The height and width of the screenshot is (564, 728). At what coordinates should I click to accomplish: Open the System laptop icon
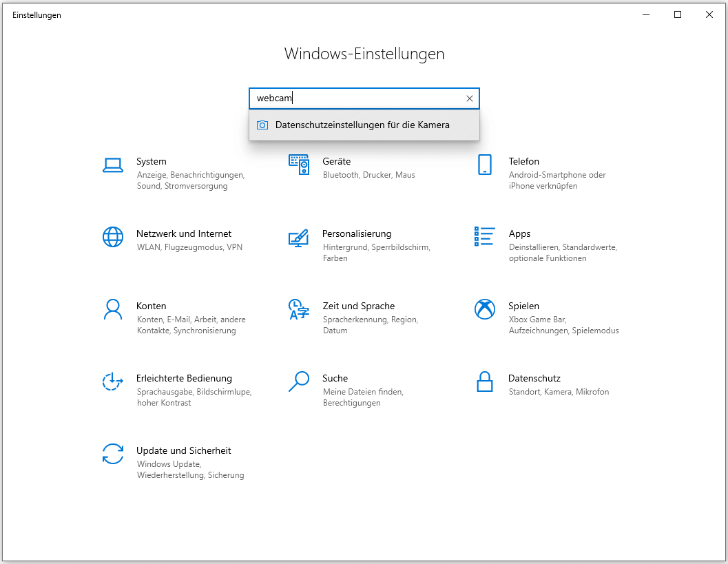113,165
